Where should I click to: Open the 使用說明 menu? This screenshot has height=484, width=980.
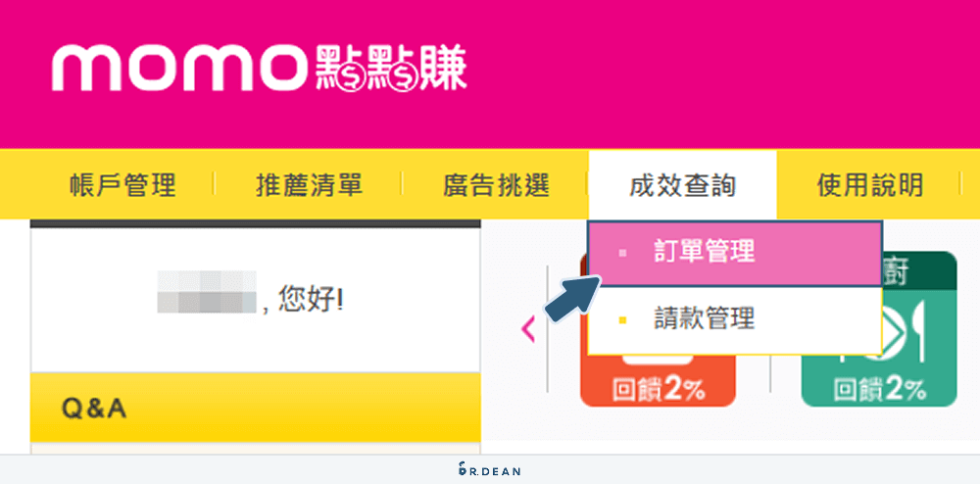click(x=869, y=185)
